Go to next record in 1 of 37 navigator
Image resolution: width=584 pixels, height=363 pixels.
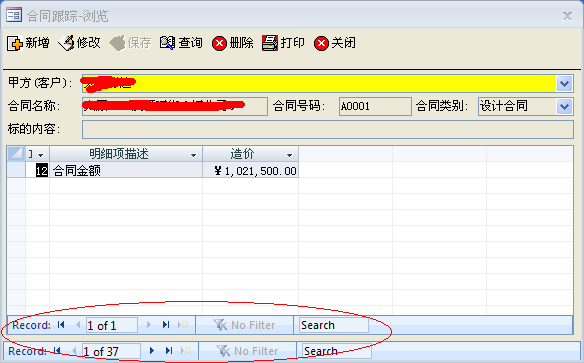click(x=152, y=351)
